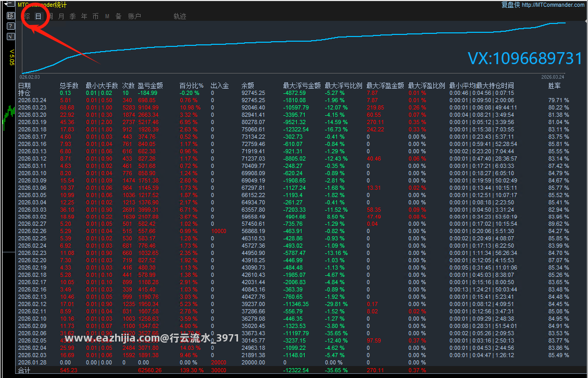Select the 持仓 row label
This screenshot has height=378, width=588.
point(24,93)
